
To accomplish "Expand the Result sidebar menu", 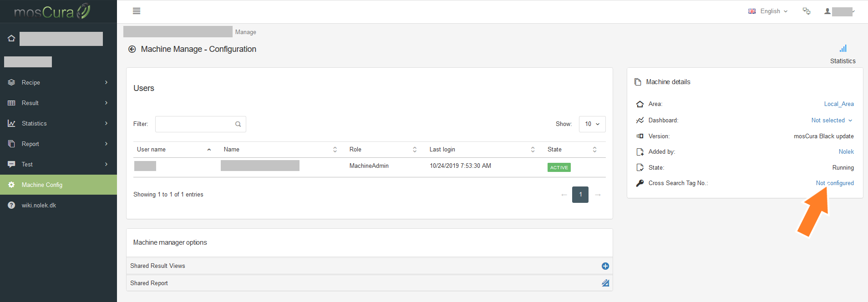I will 58,103.
